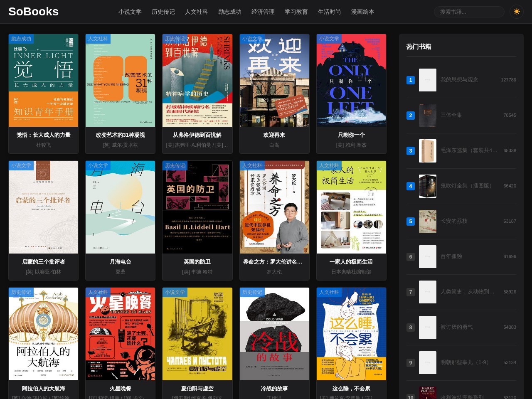532x399 pixels.
Task: Open the 英国的防卫 book cover
Action: [197, 207]
